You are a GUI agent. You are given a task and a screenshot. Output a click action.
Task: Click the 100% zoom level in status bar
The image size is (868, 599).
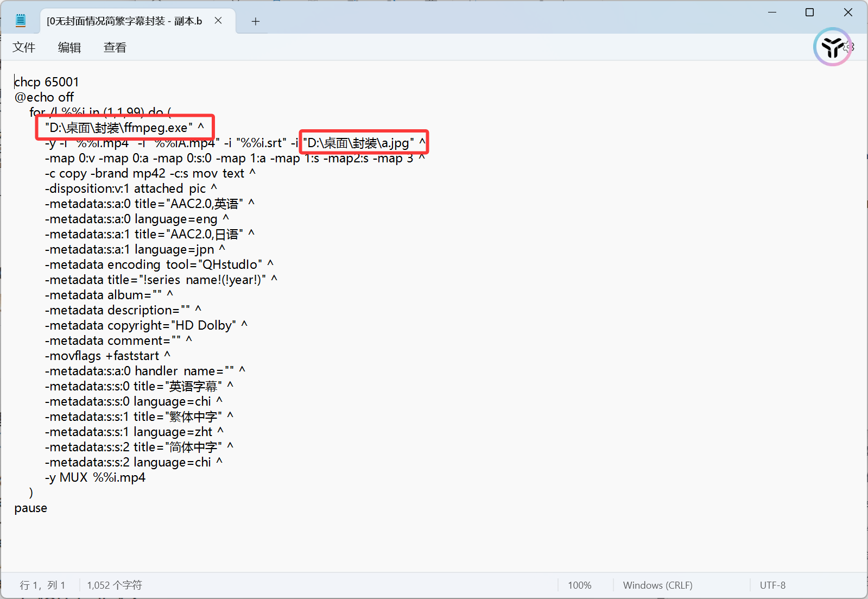click(x=579, y=585)
